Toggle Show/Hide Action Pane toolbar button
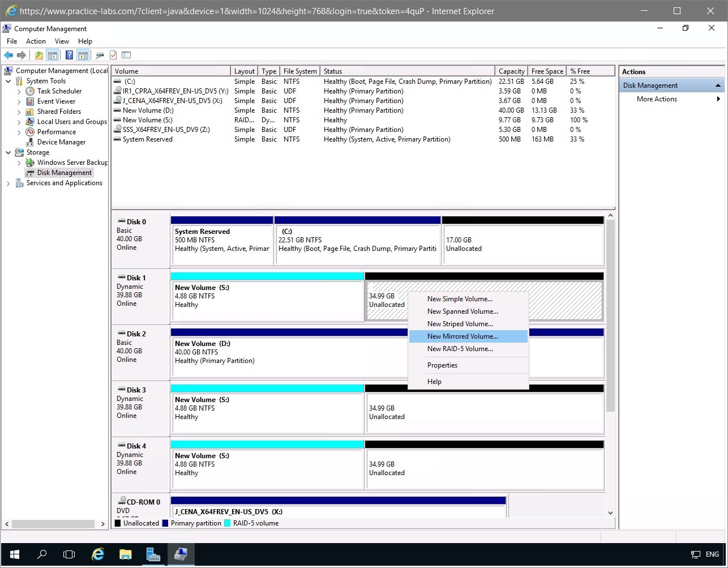The height and width of the screenshot is (568, 728). click(x=83, y=55)
